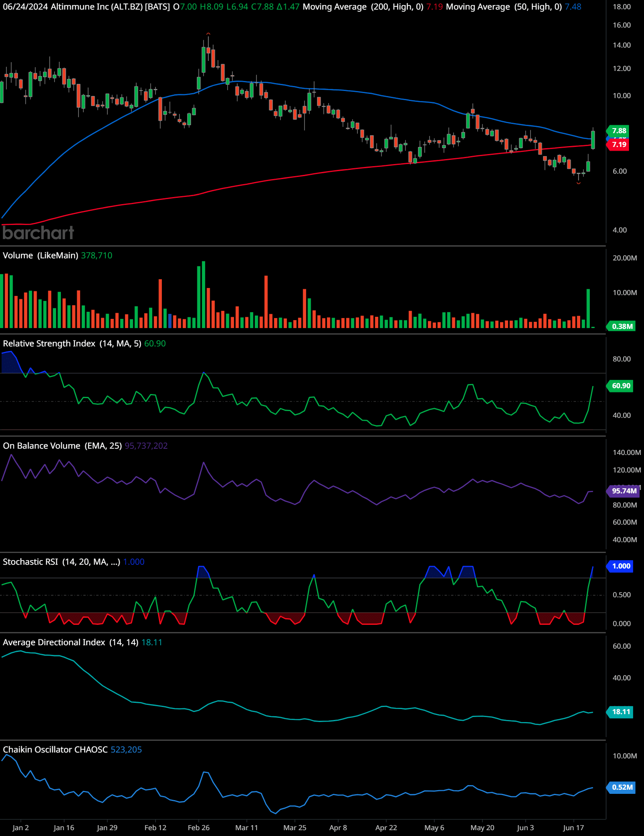
Task: Click the Jun 17 date axis label
Action: (x=574, y=828)
